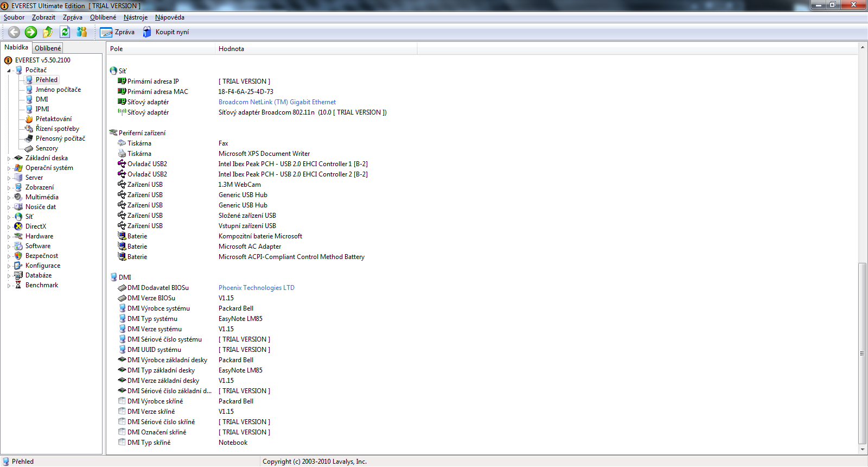Click the Back navigation arrow icon

pyautogui.click(x=14, y=32)
